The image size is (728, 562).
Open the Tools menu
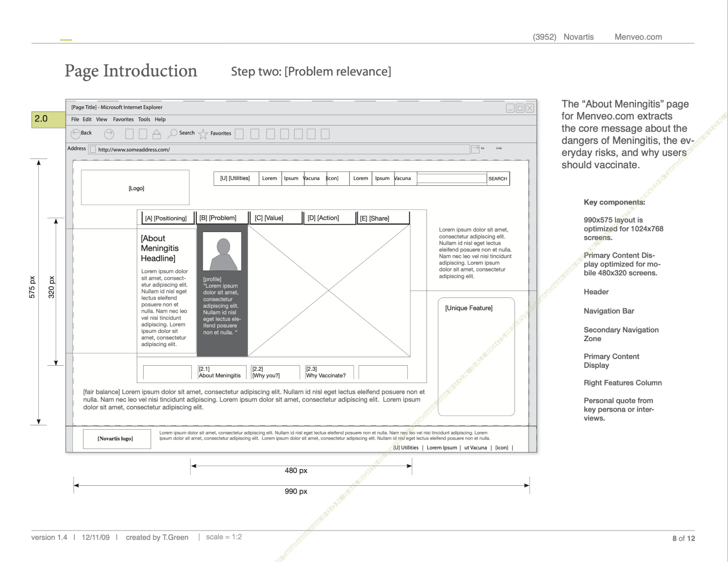[144, 119]
